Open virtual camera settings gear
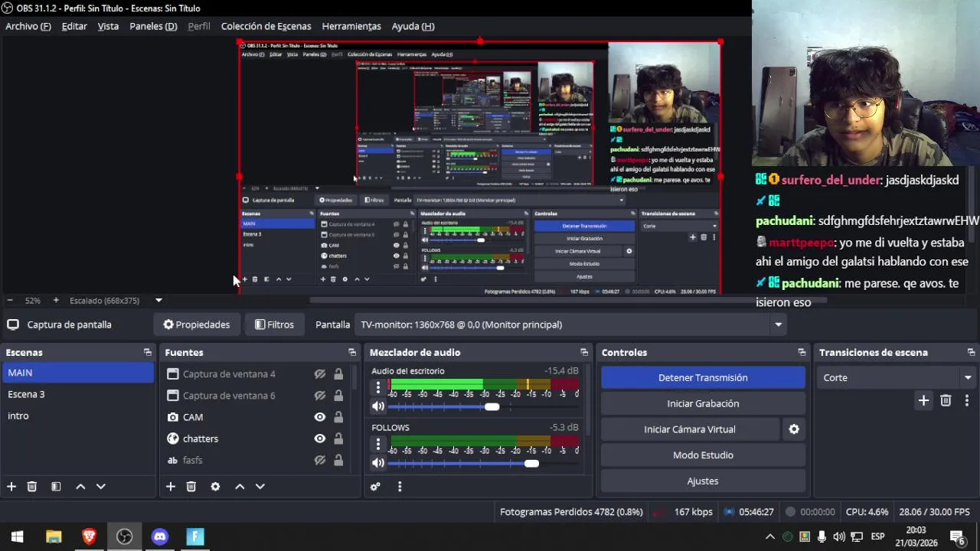This screenshot has height=551, width=980. point(794,429)
